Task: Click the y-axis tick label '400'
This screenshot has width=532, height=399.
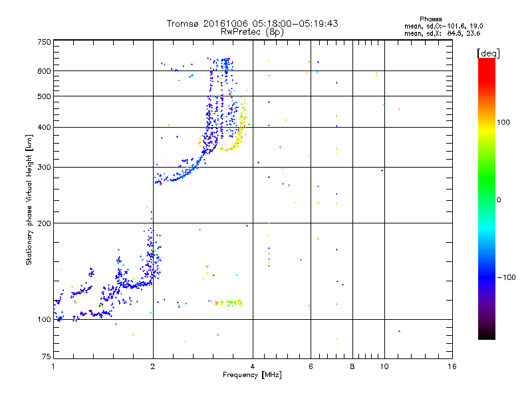Action: pyautogui.click(x=44, y=128)
